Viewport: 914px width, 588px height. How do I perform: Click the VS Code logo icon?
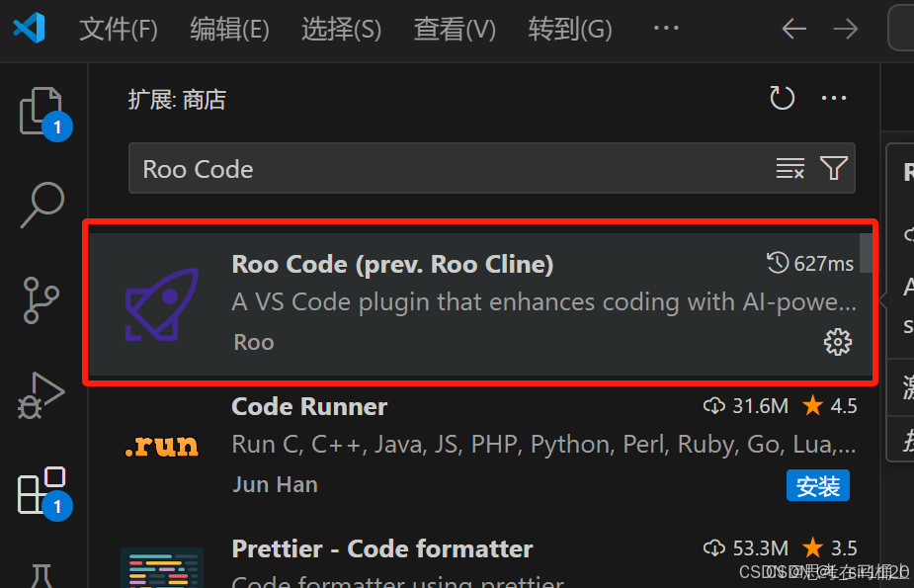coord(29,28)
